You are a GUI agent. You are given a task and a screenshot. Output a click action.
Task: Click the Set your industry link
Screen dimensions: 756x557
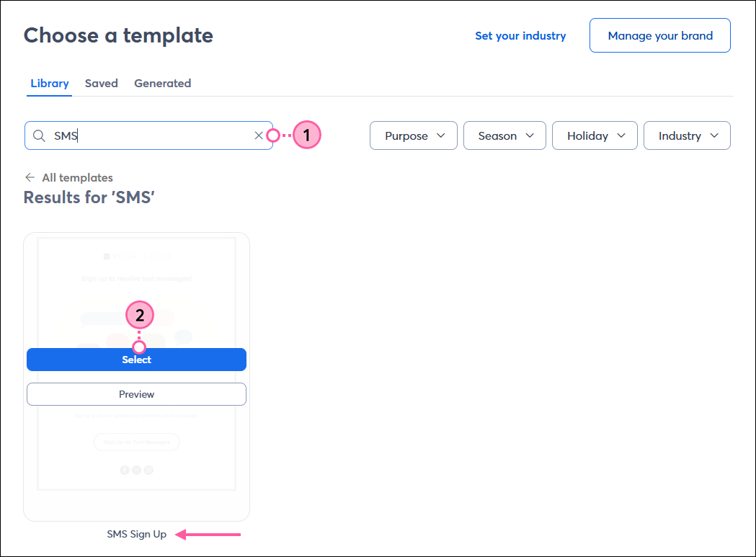pos(520,35)
